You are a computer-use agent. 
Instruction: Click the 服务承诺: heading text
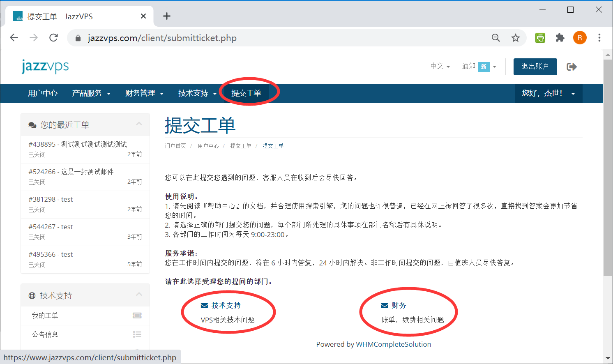click(x=182, y=253)
